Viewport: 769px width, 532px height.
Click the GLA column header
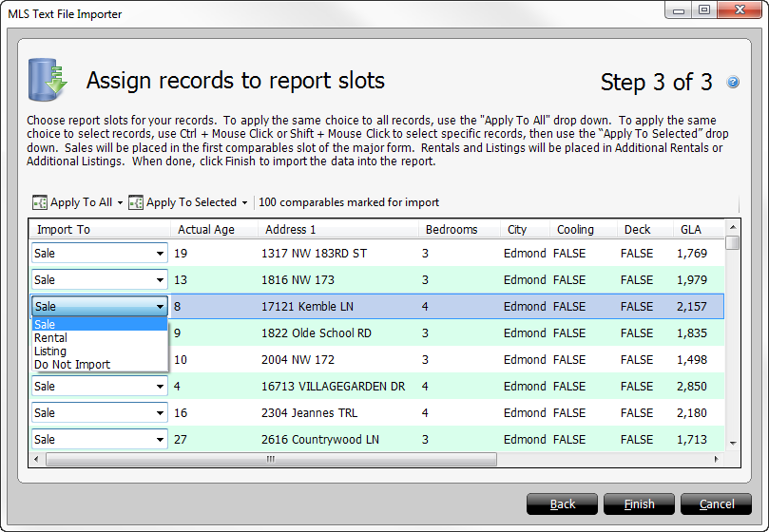[x=691, y=230]
